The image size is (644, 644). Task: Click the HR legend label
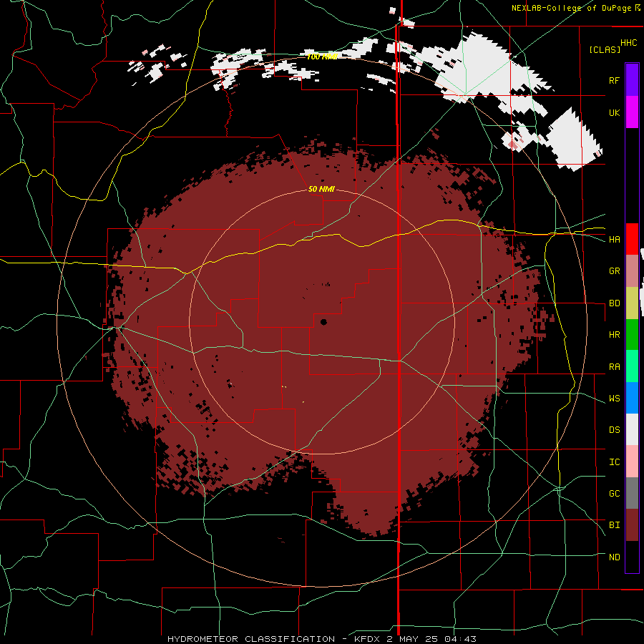[614, 335]
